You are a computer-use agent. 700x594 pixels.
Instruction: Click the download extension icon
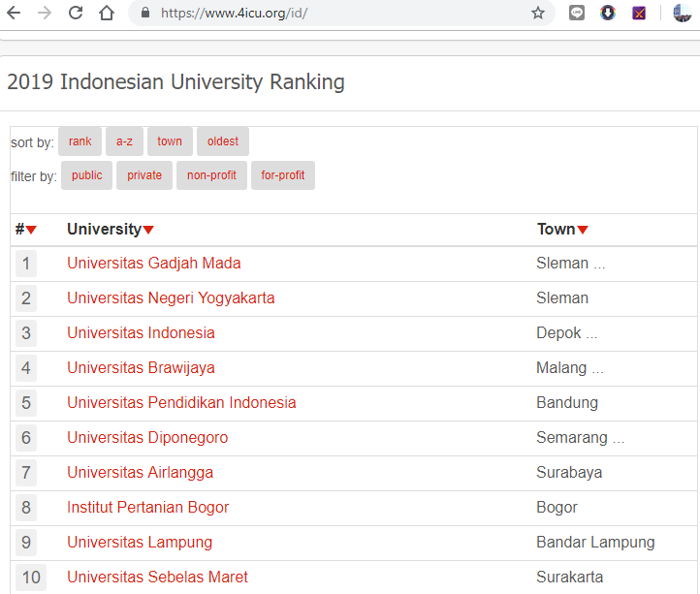[x=608, y=14]
